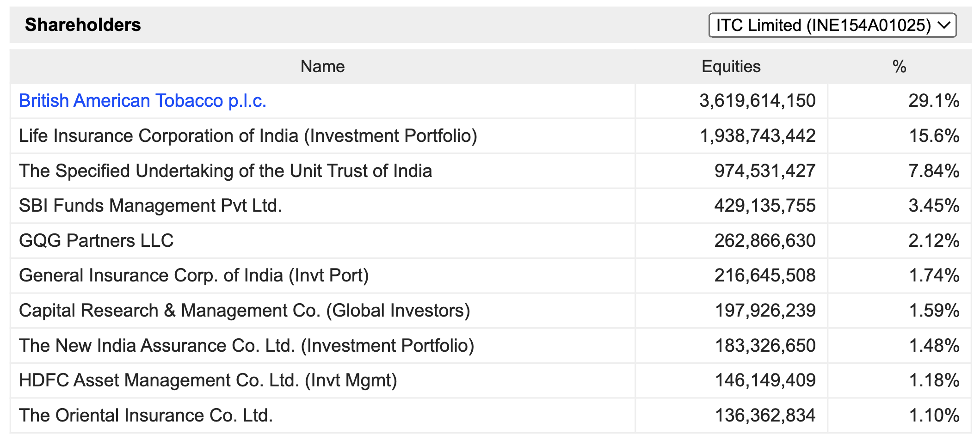Click the 7.84% percentage cell
This screenshot has width=980, height=440.
tap(934, 171)
